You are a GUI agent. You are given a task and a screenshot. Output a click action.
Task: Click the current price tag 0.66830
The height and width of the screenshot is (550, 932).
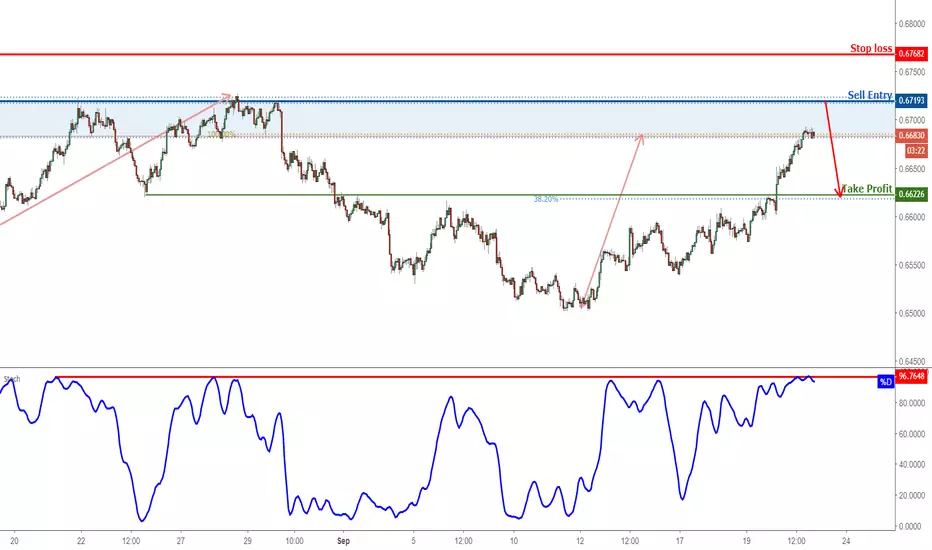tap(911, 136)
